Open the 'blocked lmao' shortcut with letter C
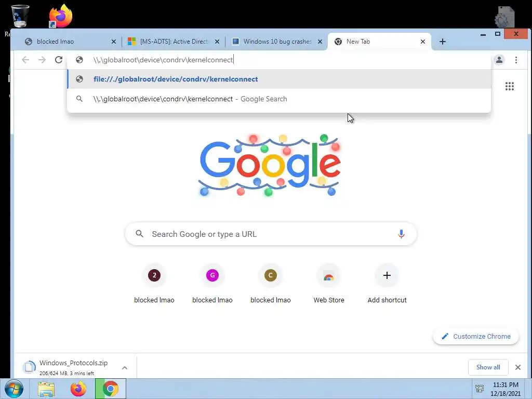Screen dimensions: 532x399 [x=270, y=284]
